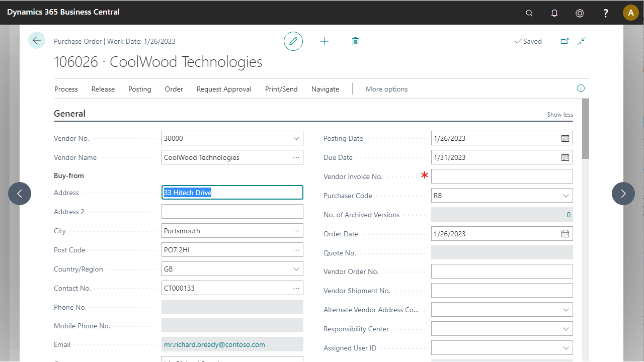Click the Buy-from heading
644x362 pixels.
[x=69, y=175]
